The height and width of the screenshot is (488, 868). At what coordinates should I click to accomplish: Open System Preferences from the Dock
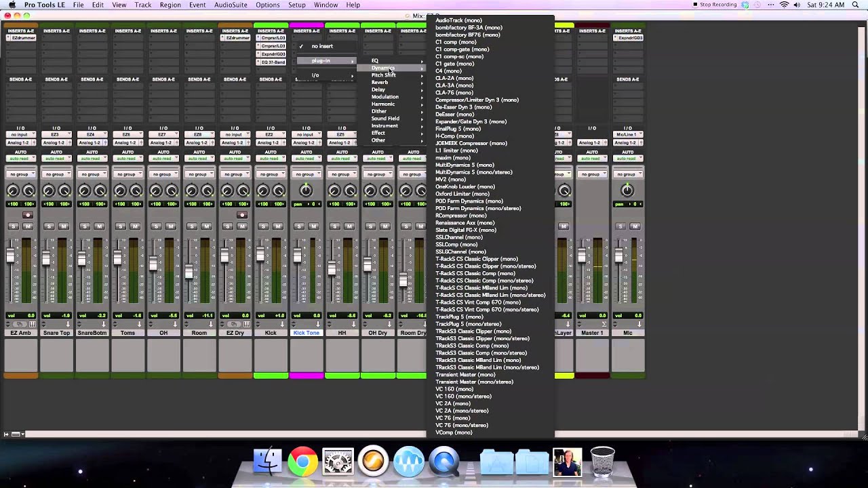click(x=338, y=462)
